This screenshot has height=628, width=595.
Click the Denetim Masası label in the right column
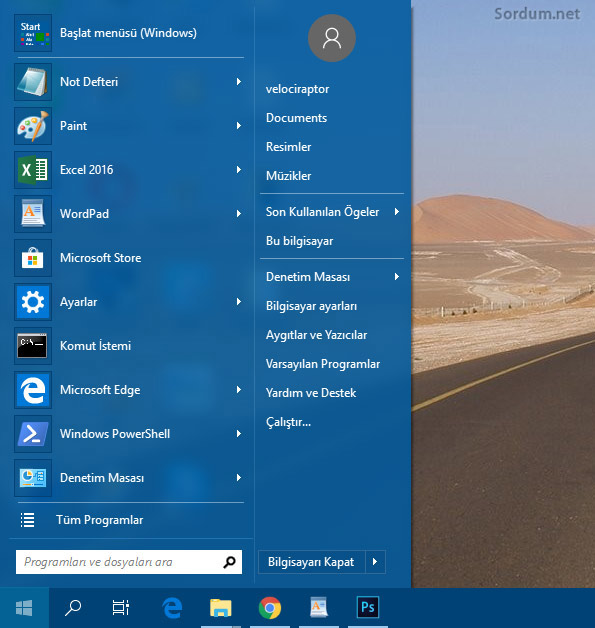click(x=308, y=277)
